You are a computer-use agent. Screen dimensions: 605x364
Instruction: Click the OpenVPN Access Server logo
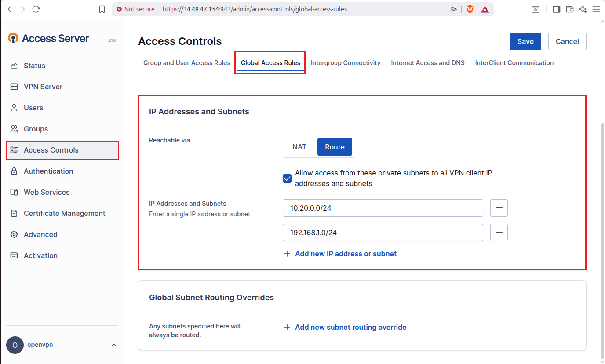coord(48,38)
